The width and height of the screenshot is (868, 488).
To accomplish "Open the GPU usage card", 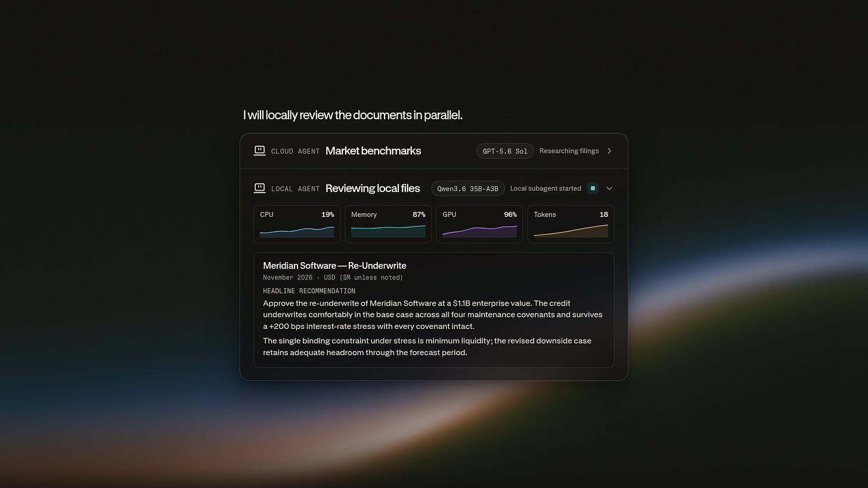I will (x=479, y=224).
